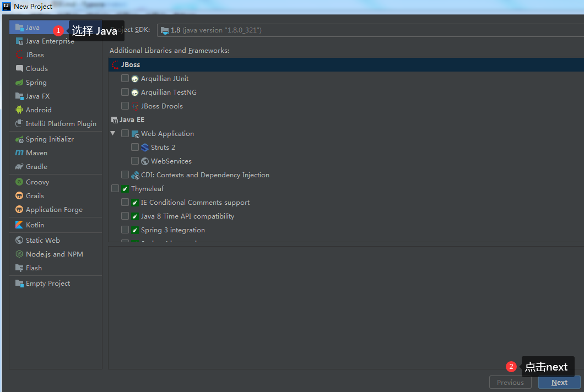This screenshot has width=584, height=392.
Task: Click the Previous button
Action: tap(510, 382)
